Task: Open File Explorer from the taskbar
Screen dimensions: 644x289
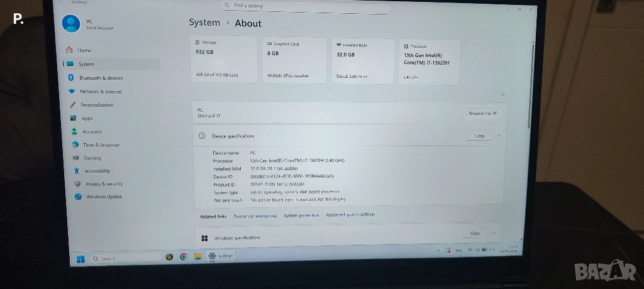Action: tap(197, 256)
